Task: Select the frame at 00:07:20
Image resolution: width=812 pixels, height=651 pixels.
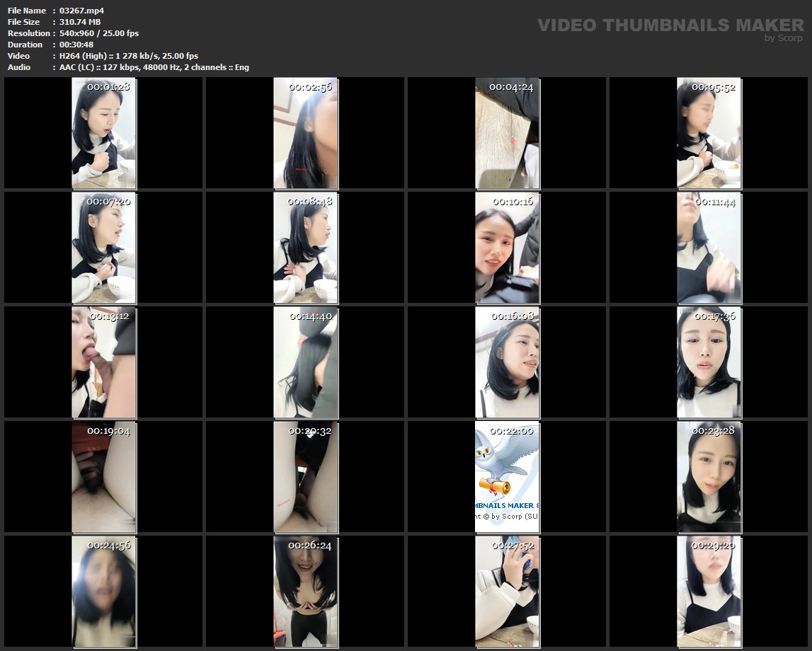Action: [104, 248]
